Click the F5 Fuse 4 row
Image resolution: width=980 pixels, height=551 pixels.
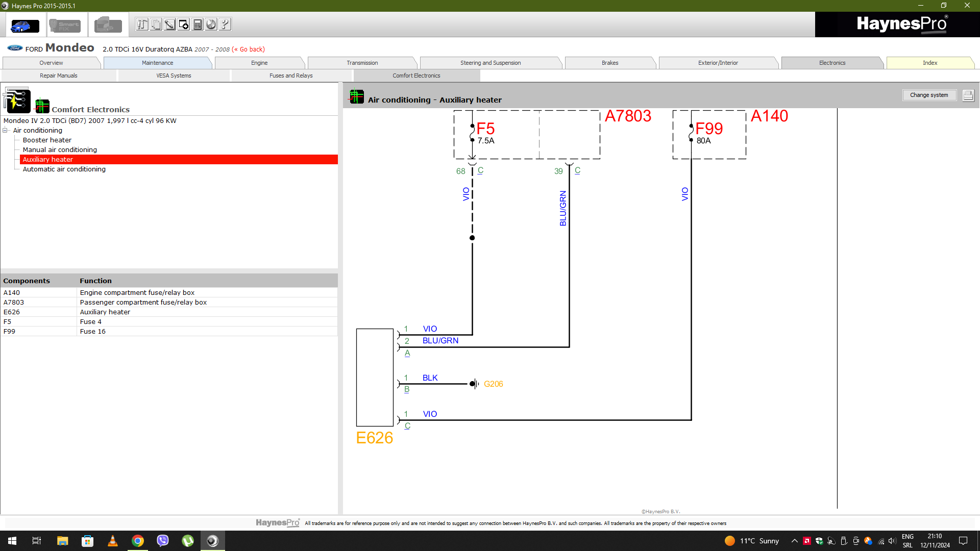point(169,321)
